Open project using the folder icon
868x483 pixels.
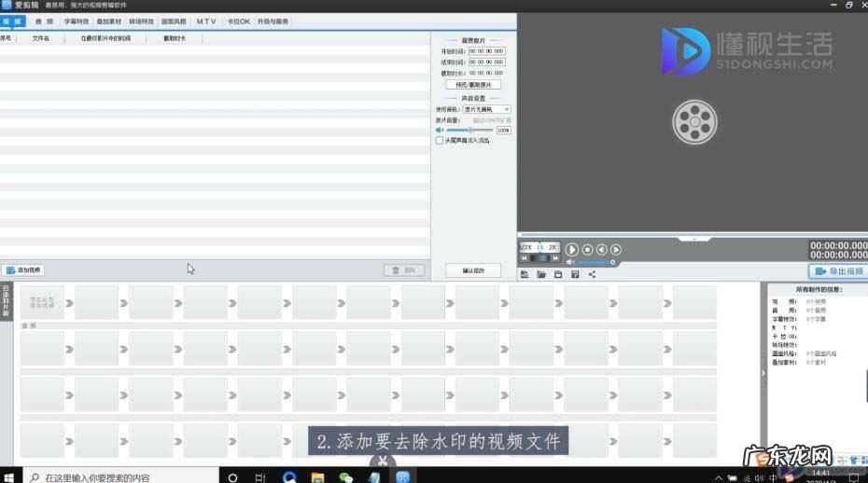pos(541,275)
